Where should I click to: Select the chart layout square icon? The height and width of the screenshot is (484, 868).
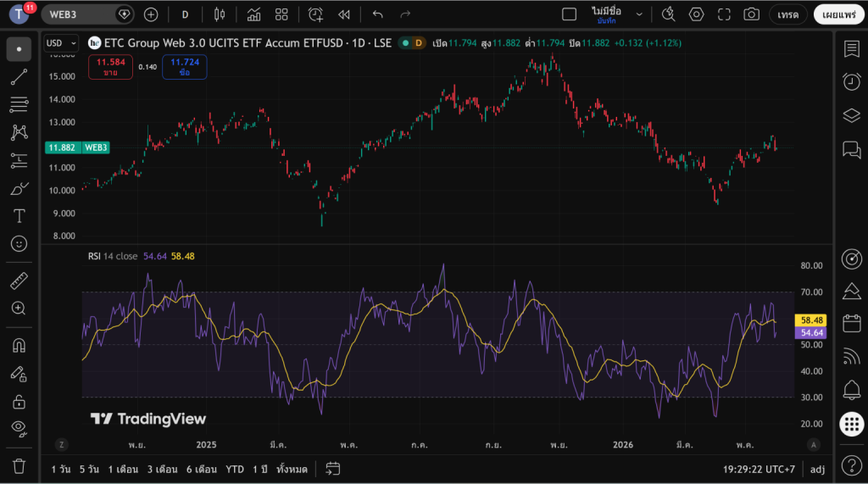(569, 14)
